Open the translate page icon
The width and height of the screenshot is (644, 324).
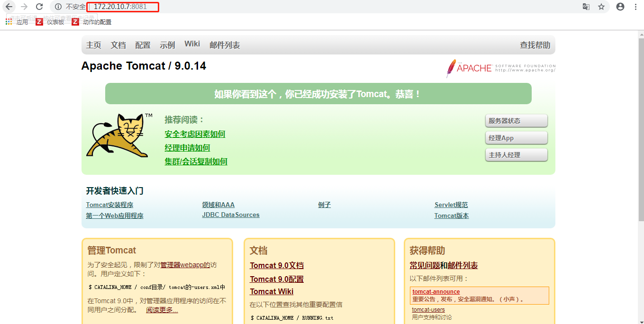pyautogui.click(x=586, y=7)
